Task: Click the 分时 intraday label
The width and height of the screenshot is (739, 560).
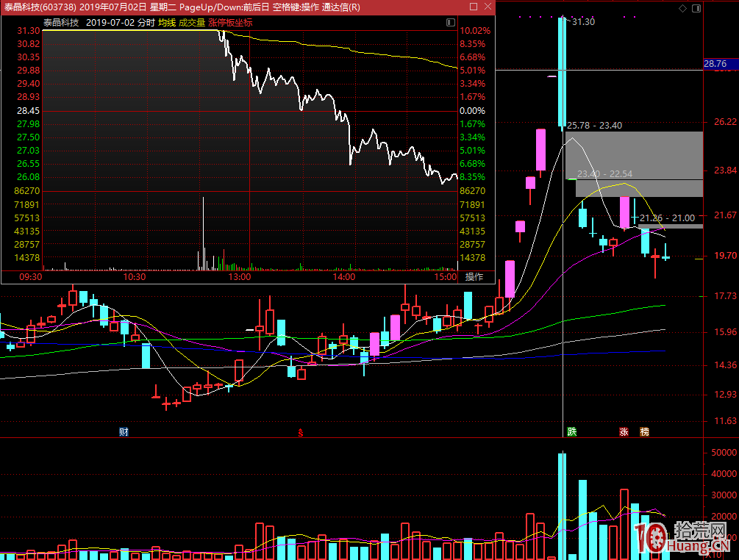Action: click(146, 23)
